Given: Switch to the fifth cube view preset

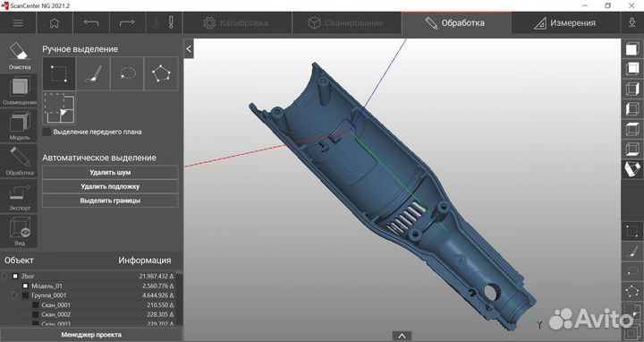Looking at the screenshot, I should coord(632,129).
